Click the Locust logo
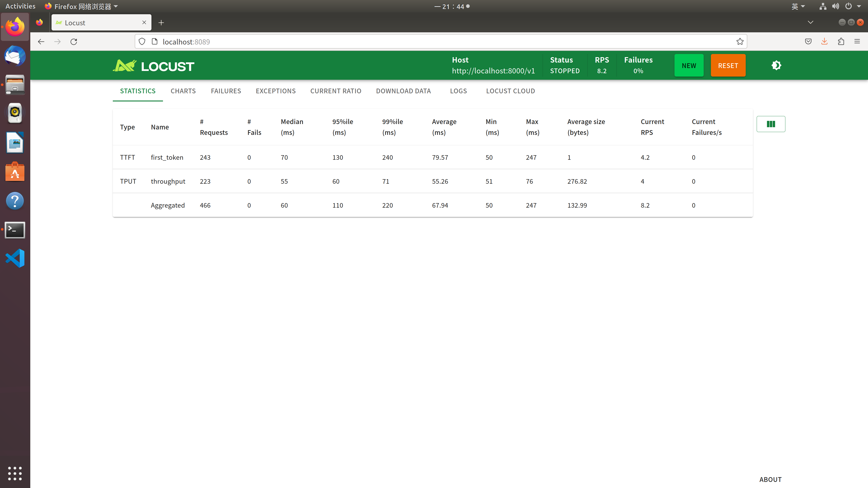 [153, 66]
